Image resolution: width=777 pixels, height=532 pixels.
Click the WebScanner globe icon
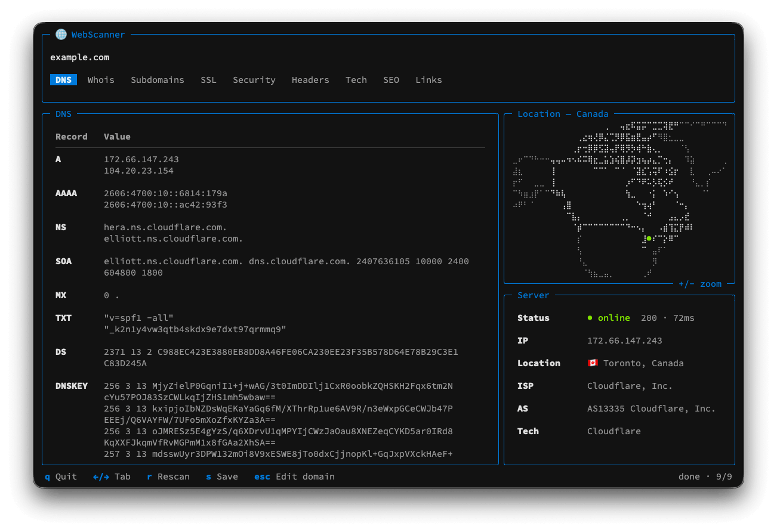61,35
